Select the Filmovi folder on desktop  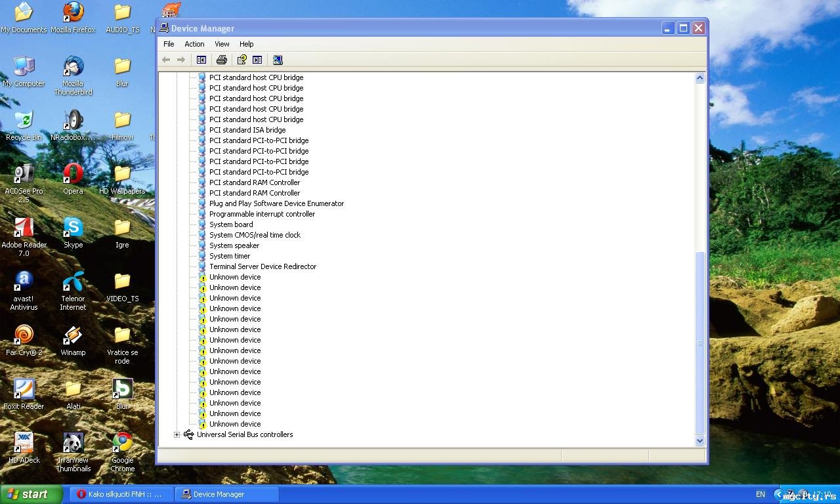click(x=122, y=125)
